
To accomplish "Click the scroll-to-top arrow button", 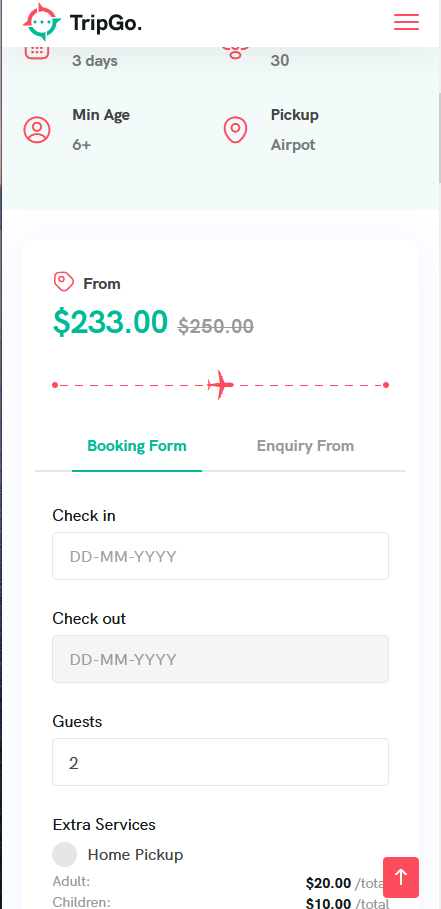I will coord(400,877).
